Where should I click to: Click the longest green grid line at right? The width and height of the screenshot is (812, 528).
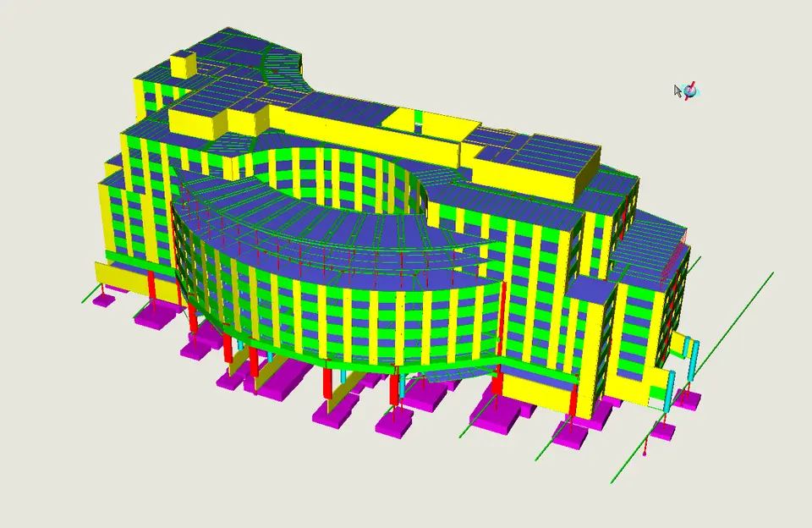tap(692, 377)
